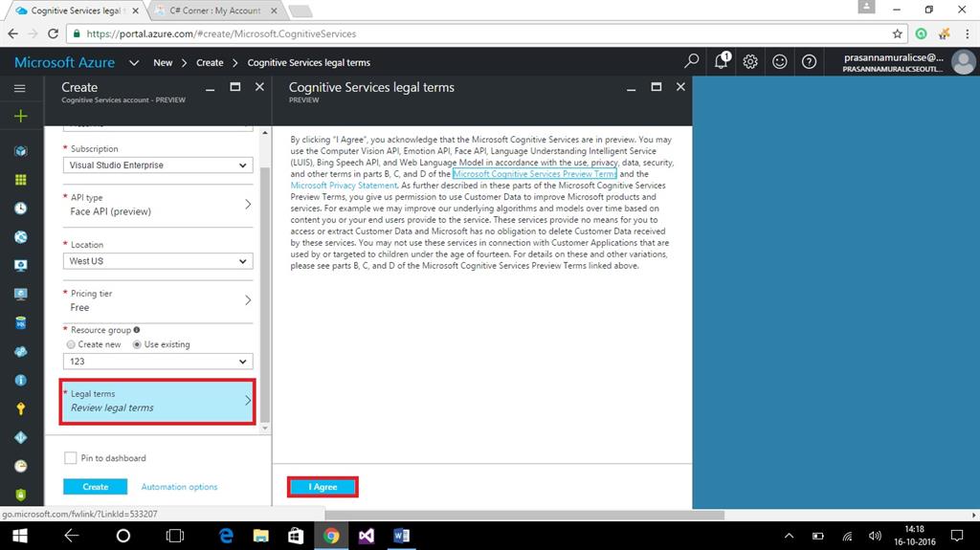The image size is (980, 550).
Task: Open the key icon in sidebar
Action: tap(21, 408)
